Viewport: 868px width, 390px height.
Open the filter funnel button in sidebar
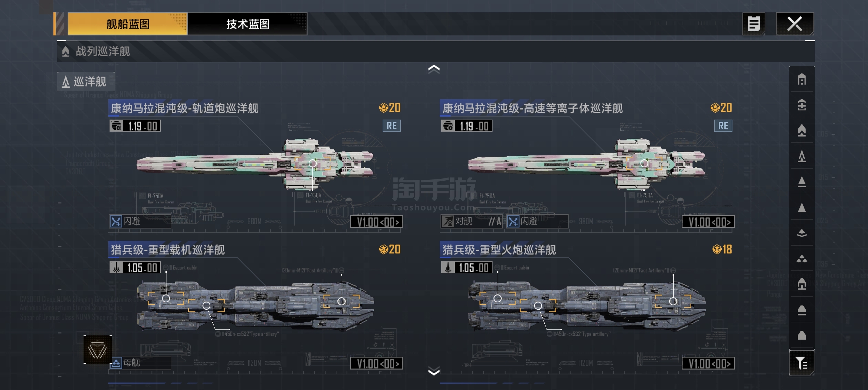click(x=801, y=363)
